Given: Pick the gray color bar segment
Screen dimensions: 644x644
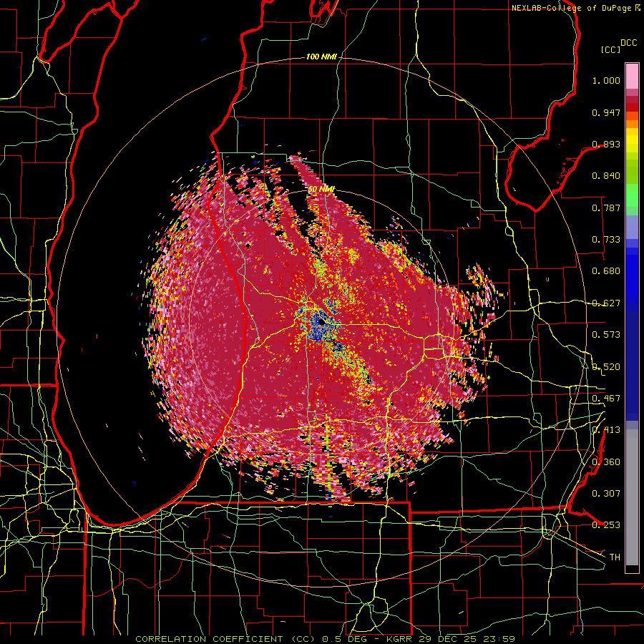Looking at the screenshot, I should [632, 497].
